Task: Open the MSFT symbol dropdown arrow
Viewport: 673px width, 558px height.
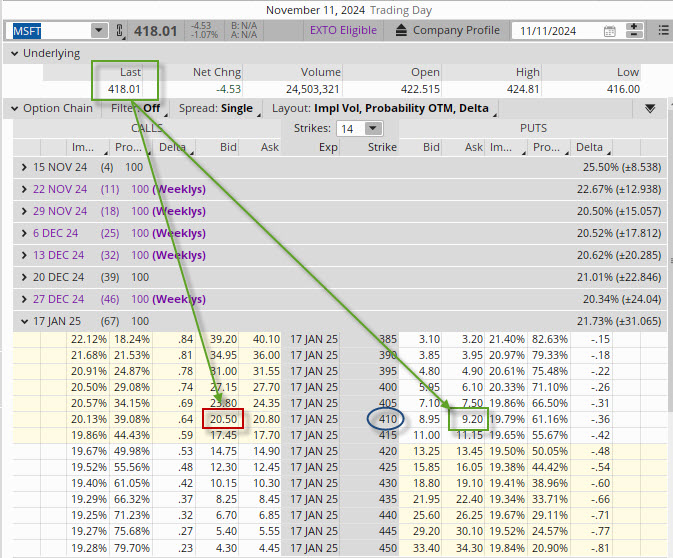Action: 98,30
